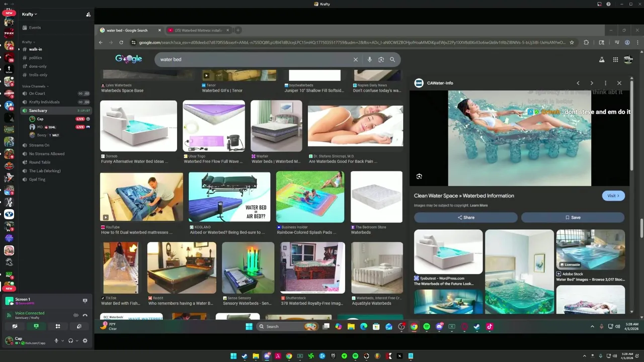Image resolution: width=644 pixels, height=362 pixels.
Task: Open Discord activities launcher icon
Action: (58, 326)
